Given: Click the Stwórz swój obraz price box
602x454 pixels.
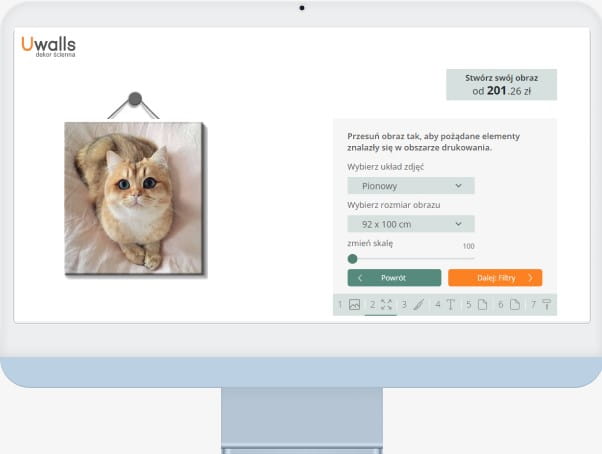Looking at the screenshot, I should tap(501, 84).
